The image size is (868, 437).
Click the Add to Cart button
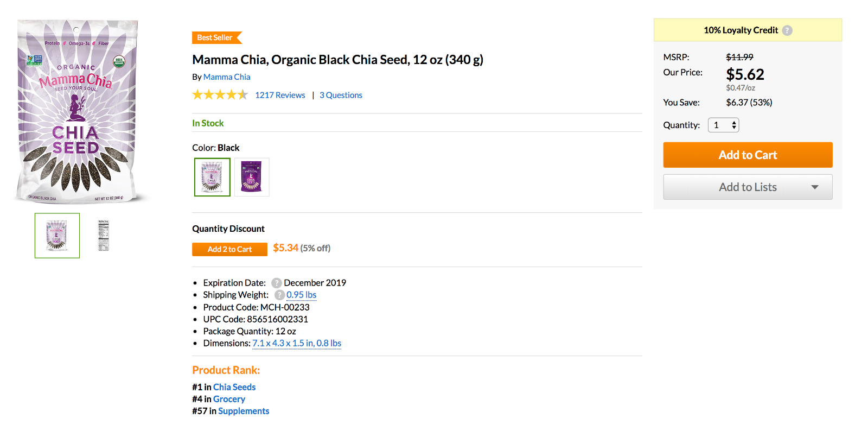[x=748, y=155]
